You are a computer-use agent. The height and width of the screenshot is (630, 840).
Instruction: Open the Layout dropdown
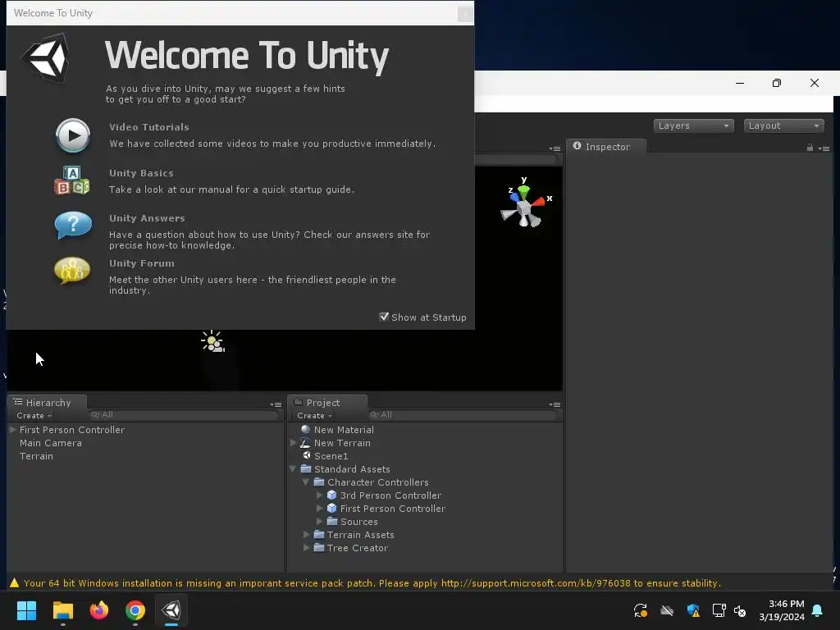(783, 126)
